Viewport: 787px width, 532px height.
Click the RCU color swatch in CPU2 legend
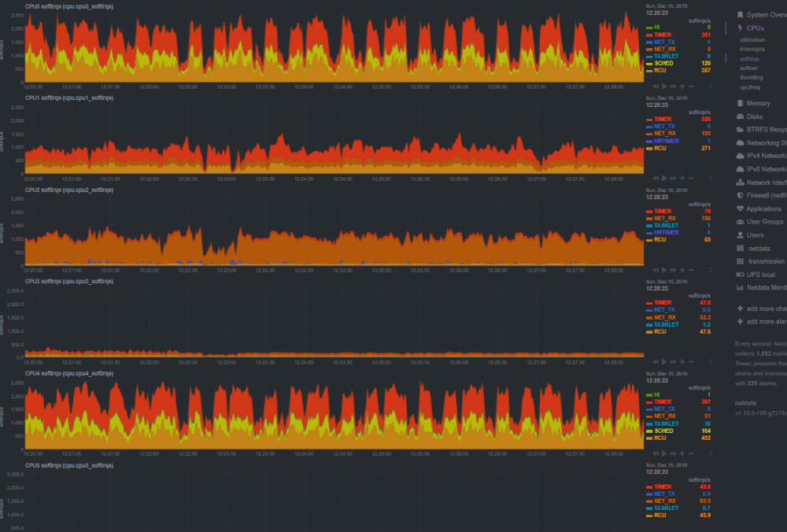pos(649,240)
